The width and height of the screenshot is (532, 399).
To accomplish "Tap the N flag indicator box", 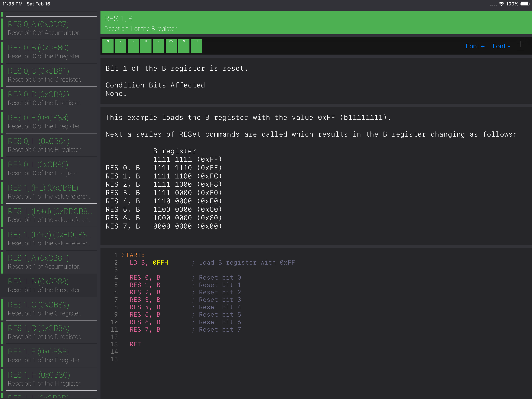I will pos(184,46).
